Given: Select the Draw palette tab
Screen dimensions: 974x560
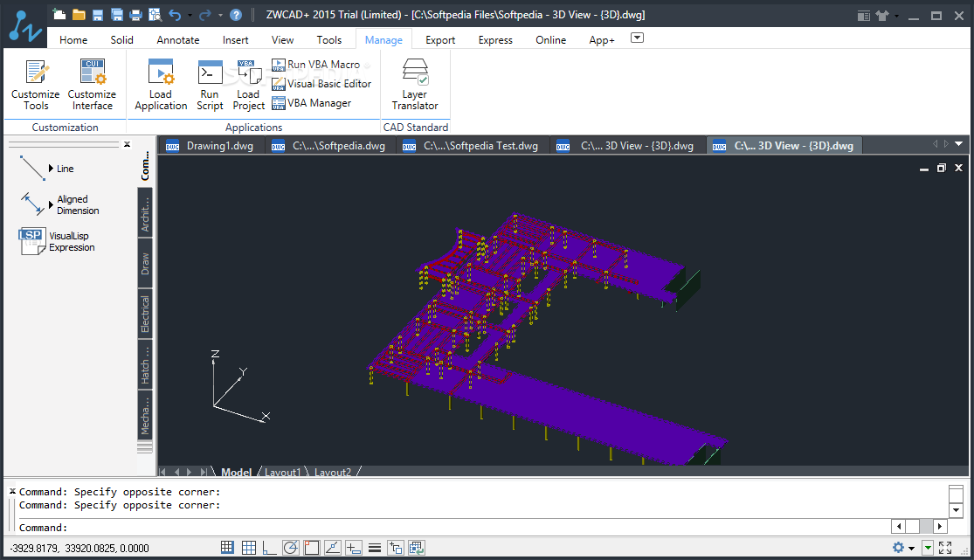Looking at the screenshot, I should (145, 264).
